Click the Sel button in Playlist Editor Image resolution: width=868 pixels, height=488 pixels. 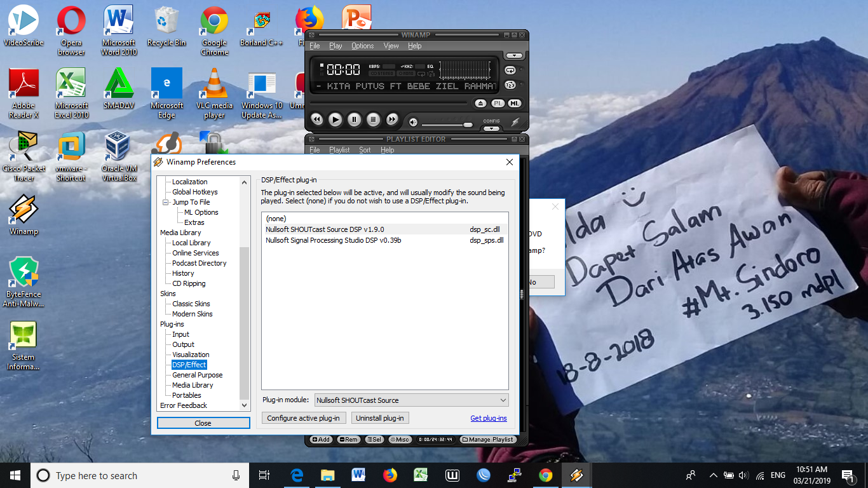click(374, 440)
